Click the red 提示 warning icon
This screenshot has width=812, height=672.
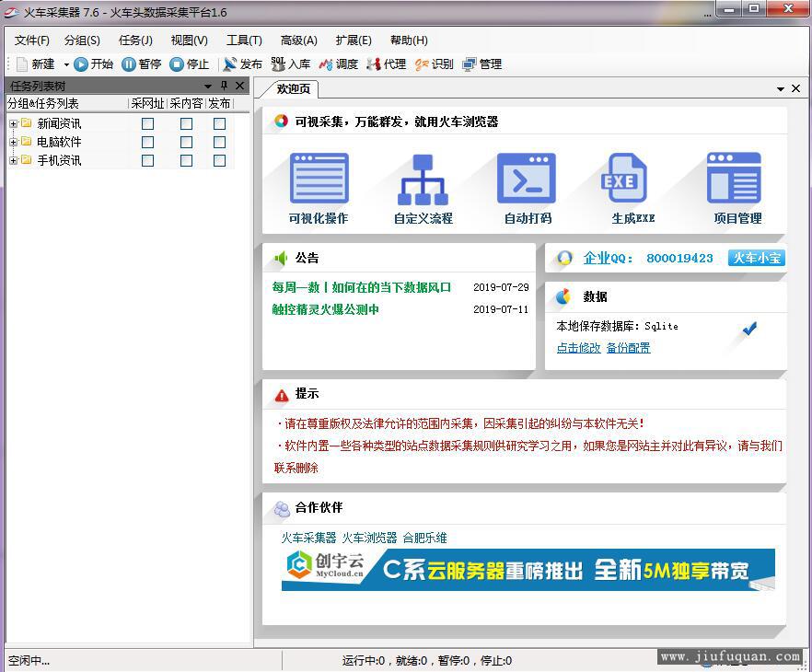pos(281,396)
